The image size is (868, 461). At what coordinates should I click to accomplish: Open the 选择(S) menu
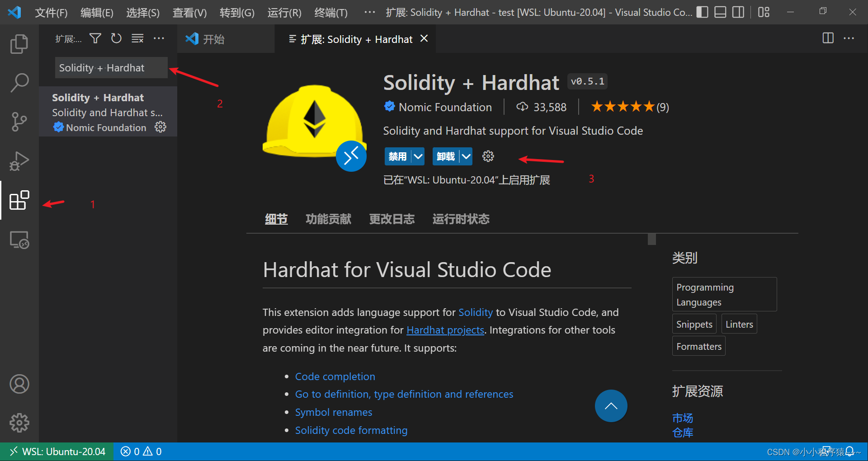[143, 12]
